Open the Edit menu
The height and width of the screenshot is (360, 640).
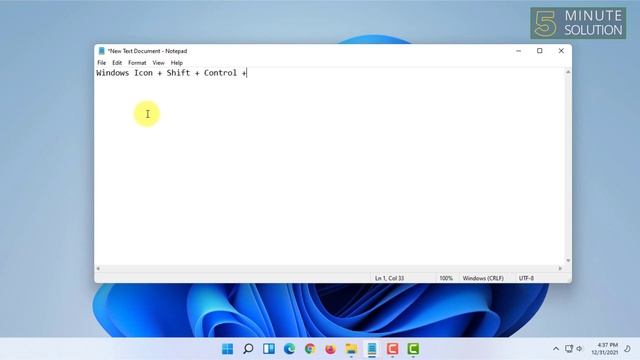tap(117, 63)
